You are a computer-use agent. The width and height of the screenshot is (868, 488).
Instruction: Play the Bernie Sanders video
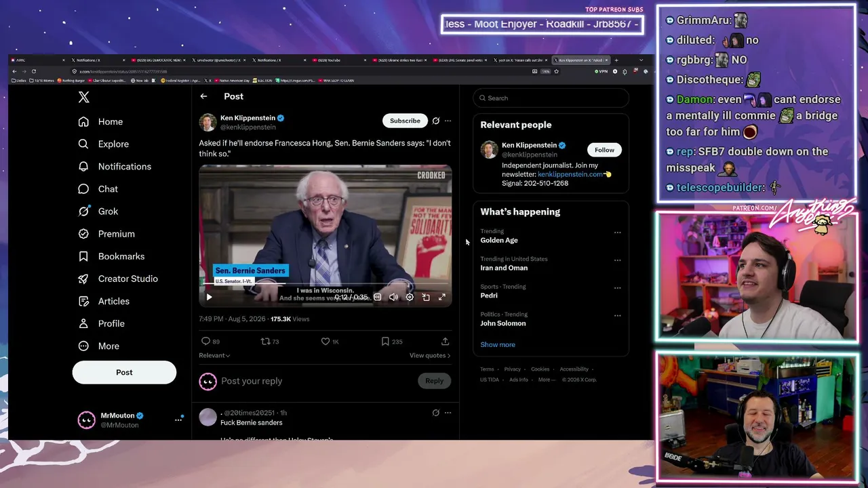click(209, 297)
